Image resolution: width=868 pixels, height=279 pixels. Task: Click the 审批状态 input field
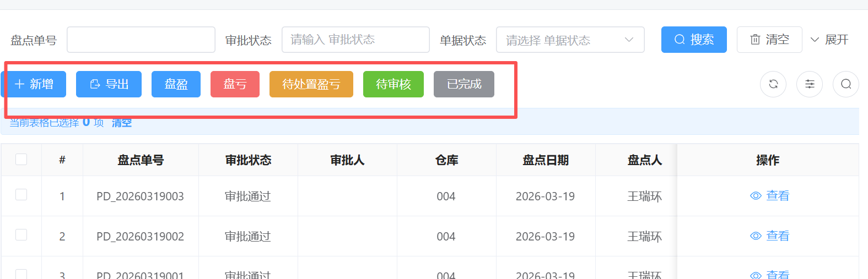(355, 40)
